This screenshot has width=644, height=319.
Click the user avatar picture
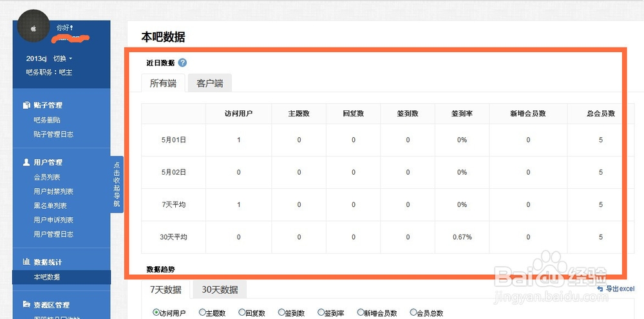pos(33,29)
